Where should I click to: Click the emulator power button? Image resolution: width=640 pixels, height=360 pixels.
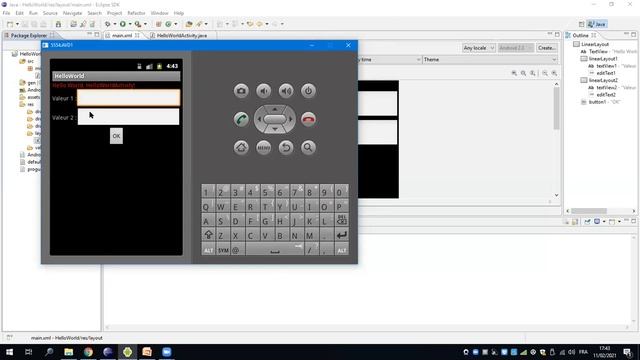pos(308,91)
